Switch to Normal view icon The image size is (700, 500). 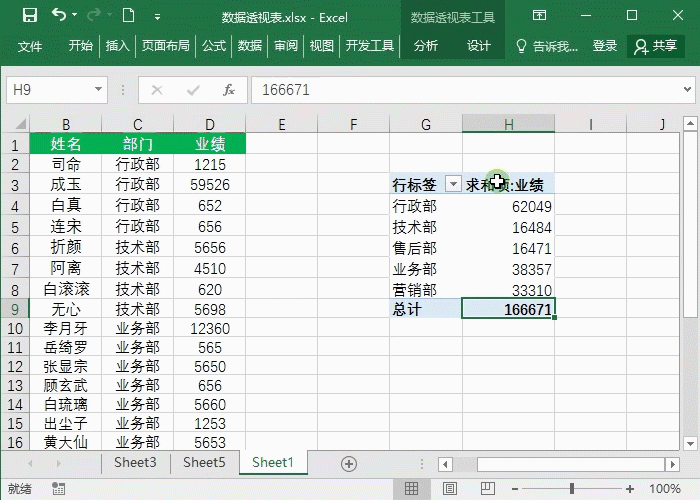[x=411, y=488]
